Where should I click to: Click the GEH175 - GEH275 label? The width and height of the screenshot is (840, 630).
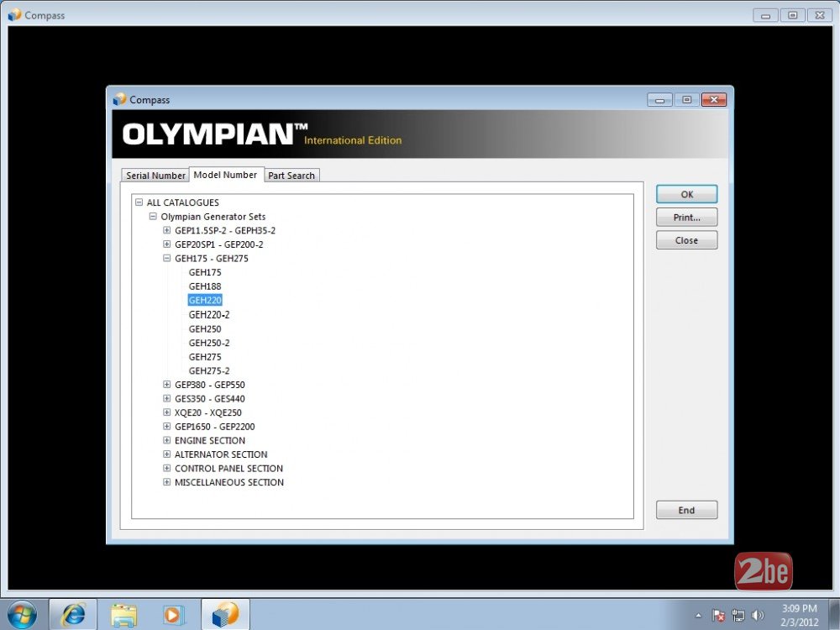click(212, 258)
